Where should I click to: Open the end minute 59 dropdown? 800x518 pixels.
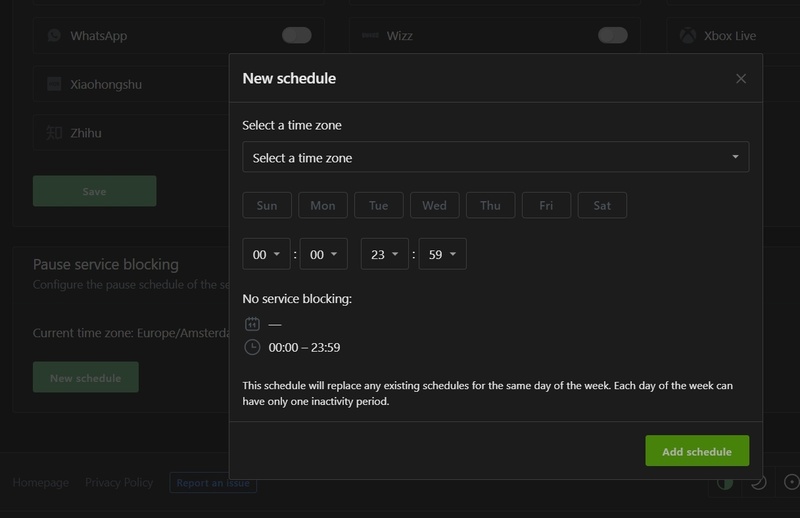(442, 255)
